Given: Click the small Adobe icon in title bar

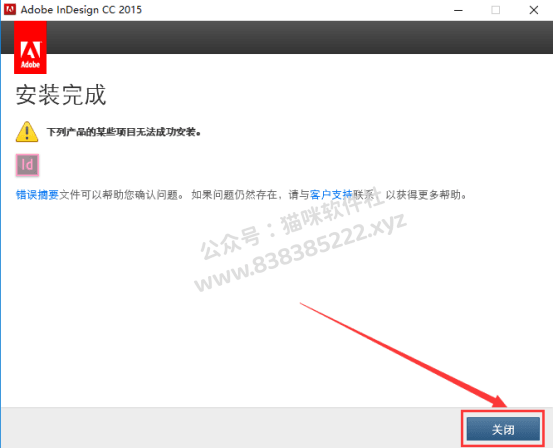Looking at the screenshot, I should (10, 9).
